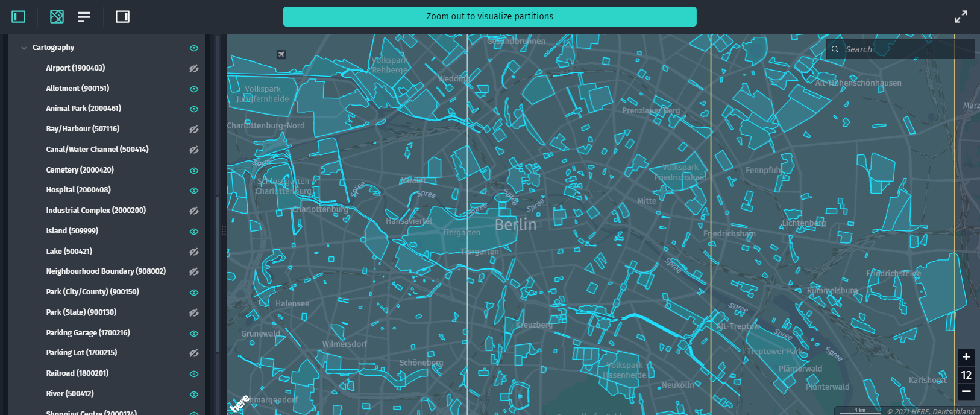Screen dimensions: 980x415
Task: Click the zoom level 12 indicator
Action: [966, 375]
